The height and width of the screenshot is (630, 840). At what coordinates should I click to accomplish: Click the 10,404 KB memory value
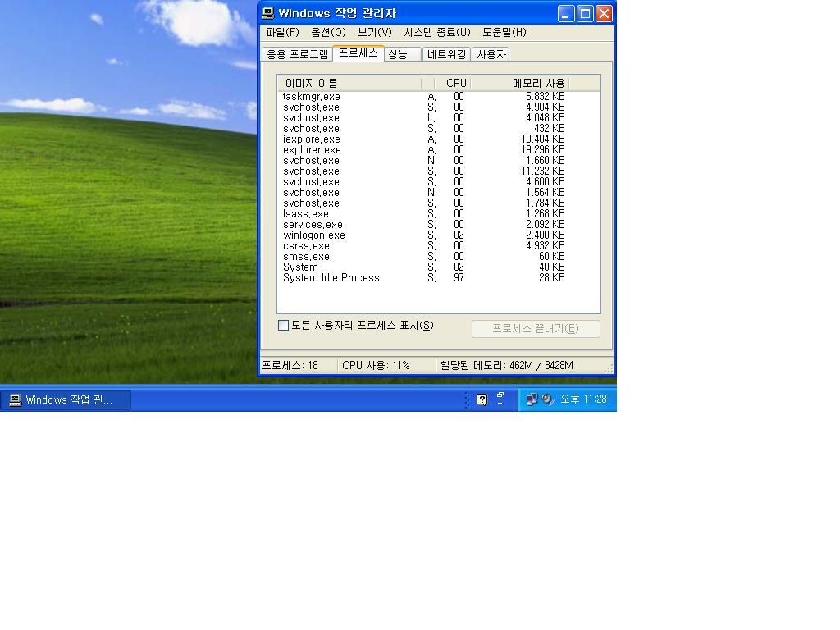(x=543, y=139)
